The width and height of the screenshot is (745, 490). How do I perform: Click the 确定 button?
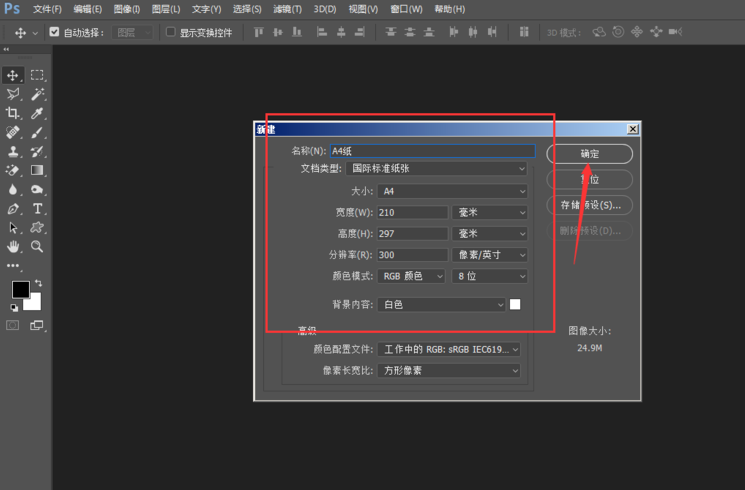590,154
